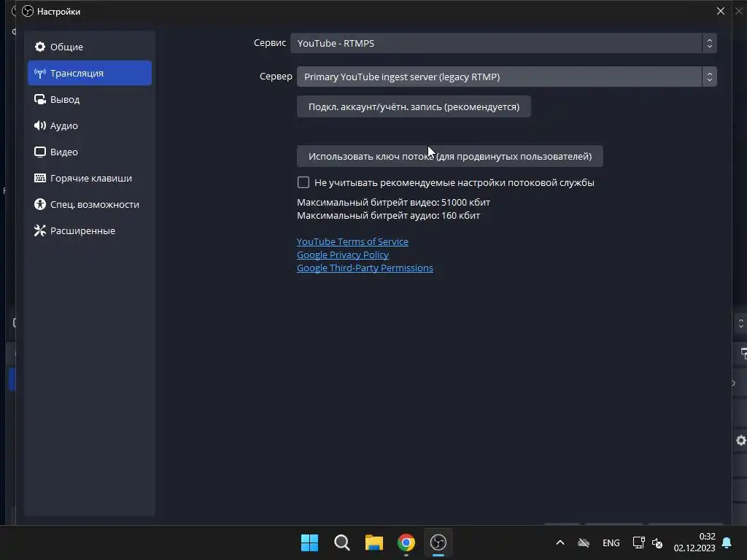Image resolution: width=747 pixels, height=560 pixels.
Task: Open Google Chrome from the taskbar
Action: point(406,542)
